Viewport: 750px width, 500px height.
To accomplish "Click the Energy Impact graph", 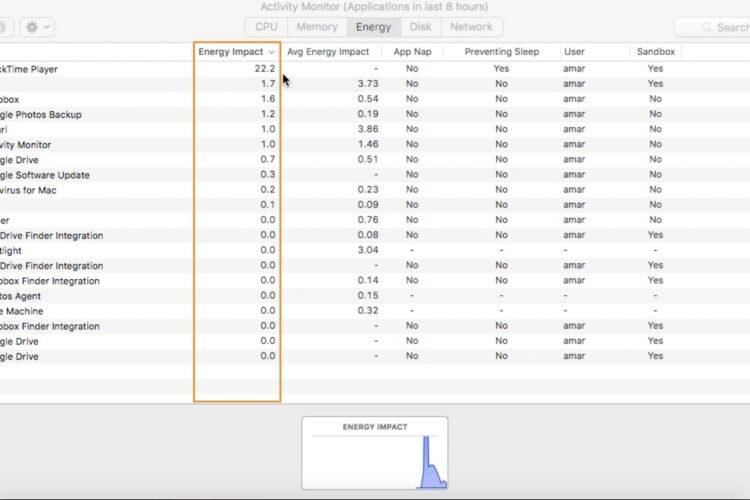I will (375, 453).
